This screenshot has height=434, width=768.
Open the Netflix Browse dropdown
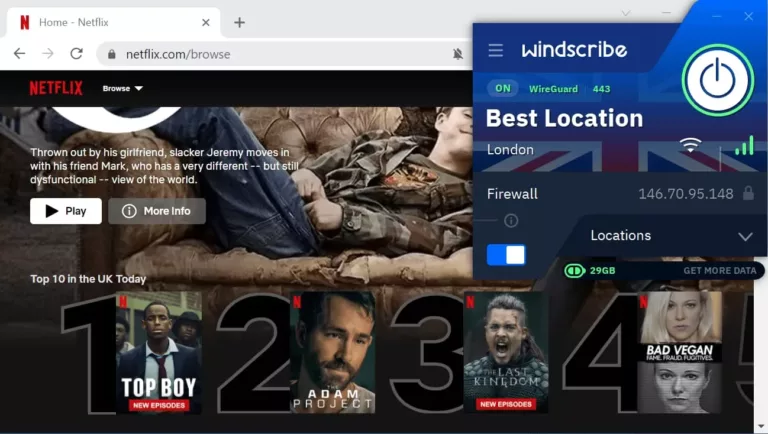click(x=122, y=89)
